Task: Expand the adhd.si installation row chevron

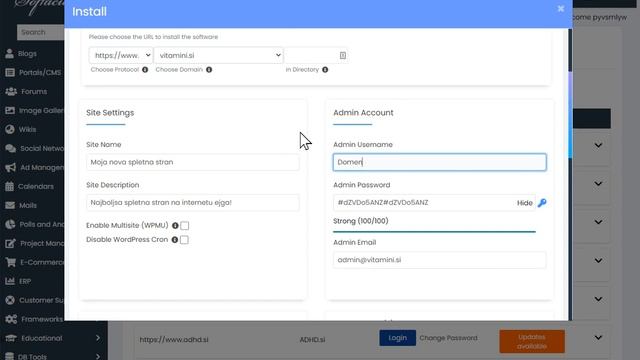Action: (598, 338)
